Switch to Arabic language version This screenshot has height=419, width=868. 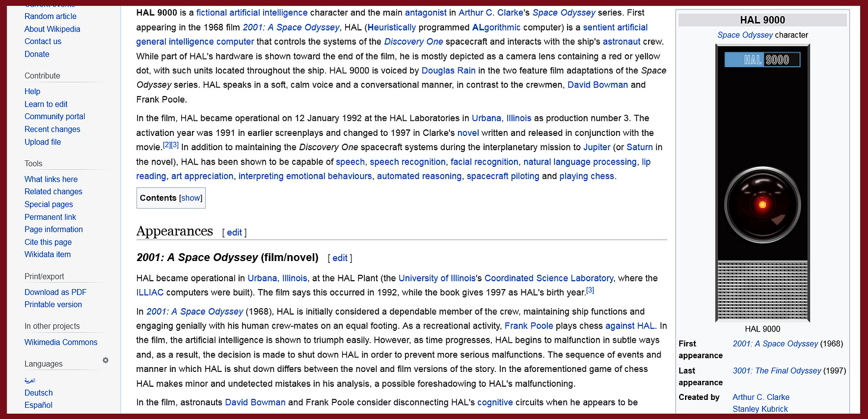click(x=30, y=380)
